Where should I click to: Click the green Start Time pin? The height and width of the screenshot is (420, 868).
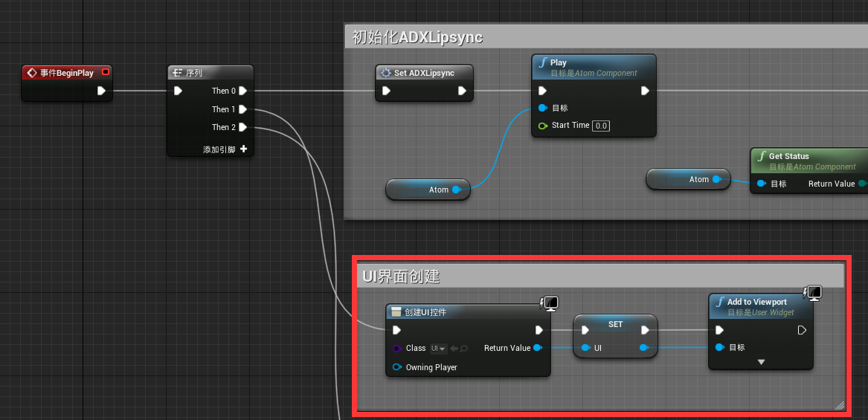pos(543,126)
